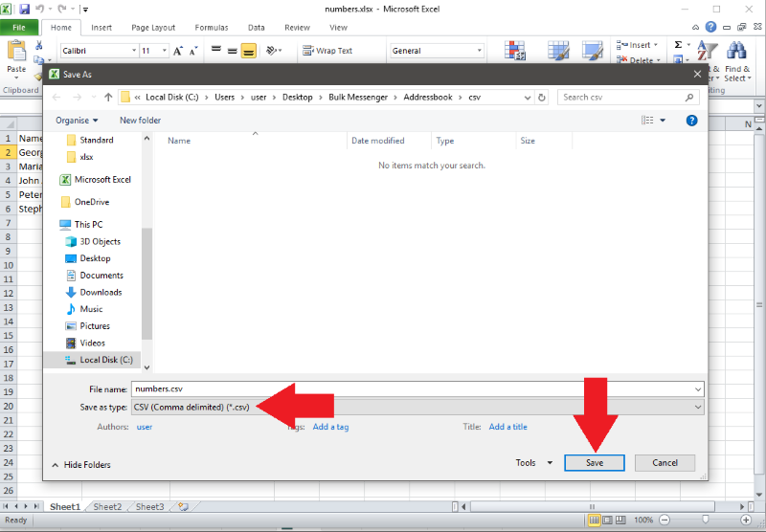Viewport: 766px width, 532px height.
Task: Select 3D Objects in the navigation pane
Action: point(101,242)
